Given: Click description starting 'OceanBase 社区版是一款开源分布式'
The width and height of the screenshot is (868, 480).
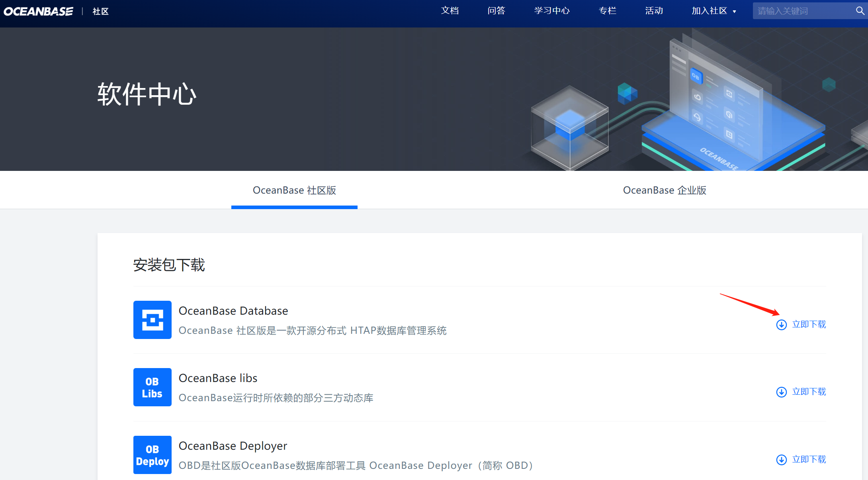Looking at the screenshot, I should pyautogui.click(x=313, y=330).
